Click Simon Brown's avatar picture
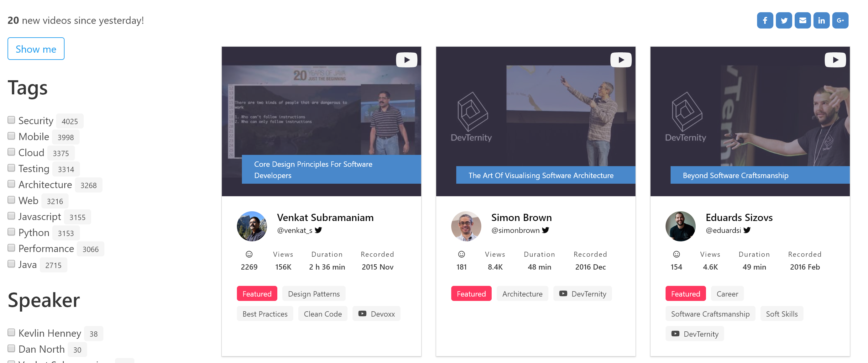This screenshot has width=868, height=363. click(466, 226)
